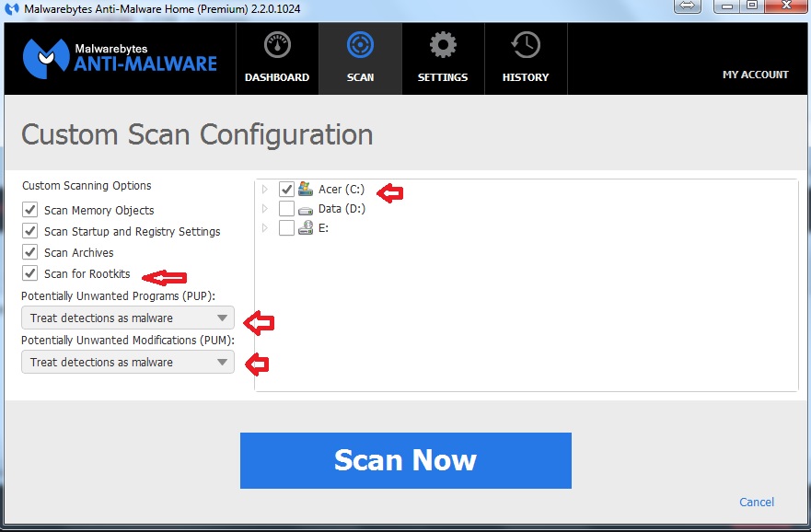Open the Potentially Unwanted Programs dropdown
The image size is (811, 532).
128,318
